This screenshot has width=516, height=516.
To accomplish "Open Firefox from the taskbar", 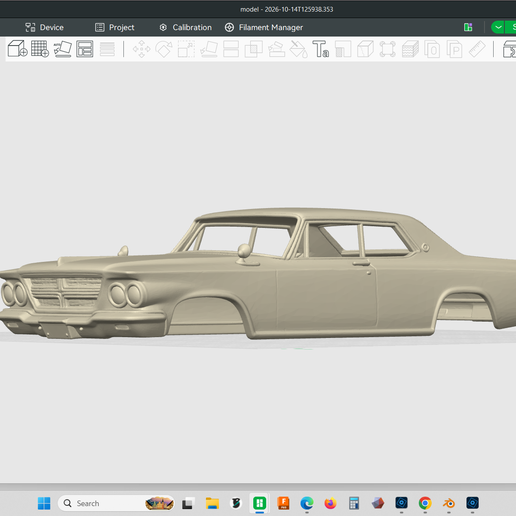I will click(330, 503).
